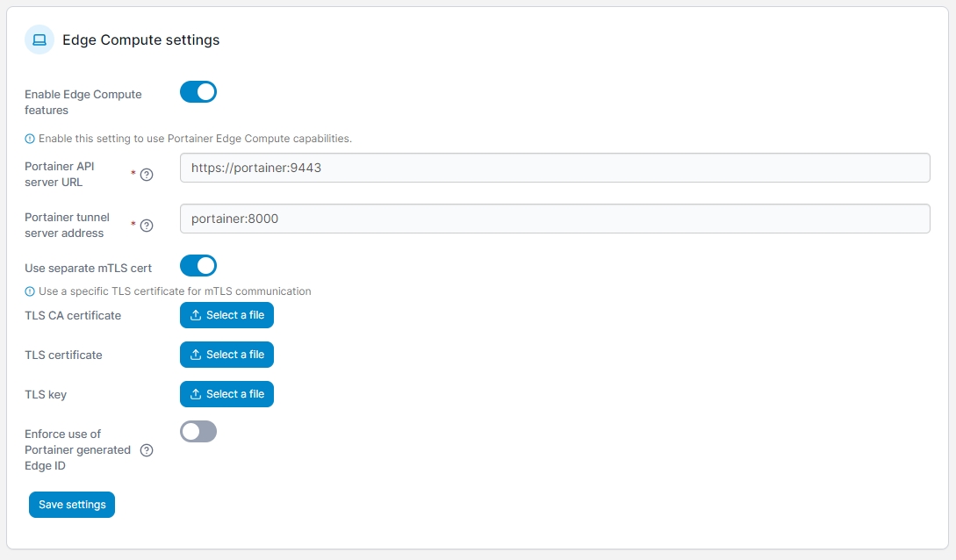Click the 'Use separate mTLS cert' label
Image resolution: width=956 pixels, height=560 pixels.
(89, 268)
